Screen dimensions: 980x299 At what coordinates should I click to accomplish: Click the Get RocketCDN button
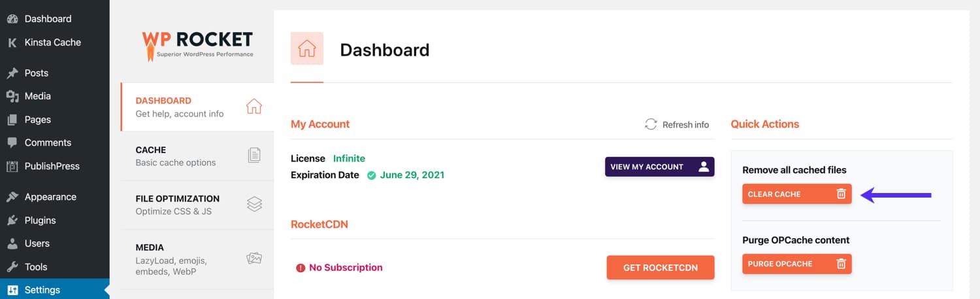(660, 268)
